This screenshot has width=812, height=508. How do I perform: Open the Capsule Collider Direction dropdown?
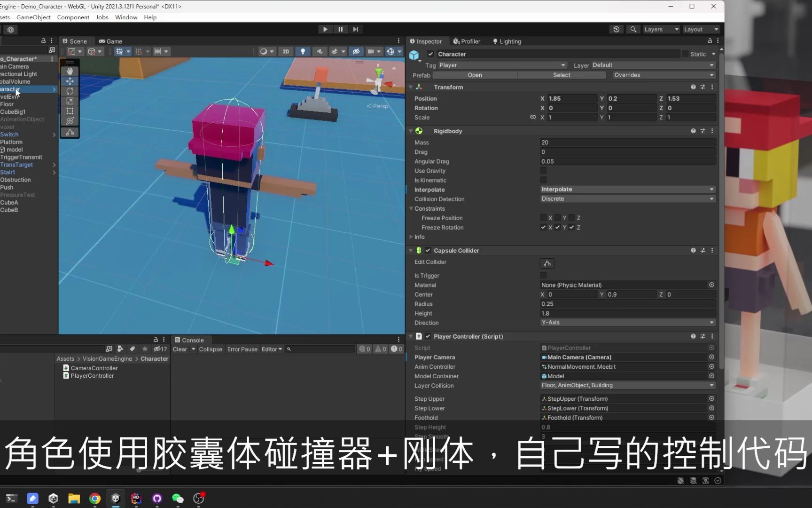point(627,323)
